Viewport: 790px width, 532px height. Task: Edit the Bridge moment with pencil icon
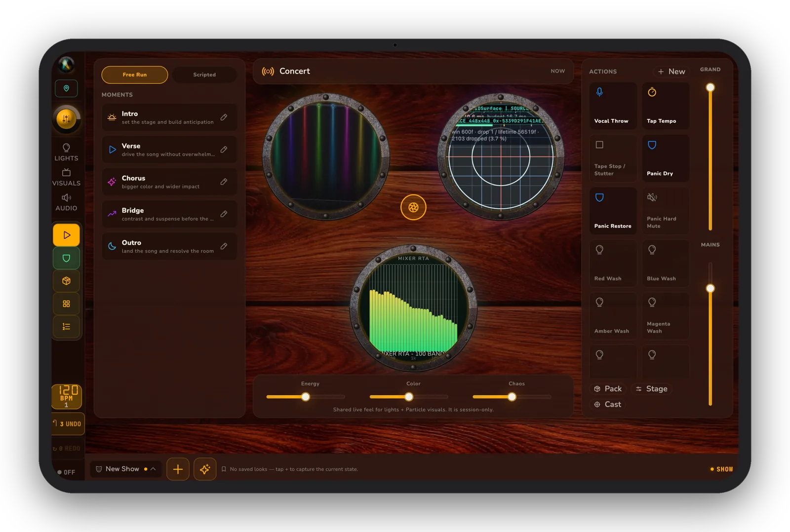pyautogui.click(x=224, y=214)
